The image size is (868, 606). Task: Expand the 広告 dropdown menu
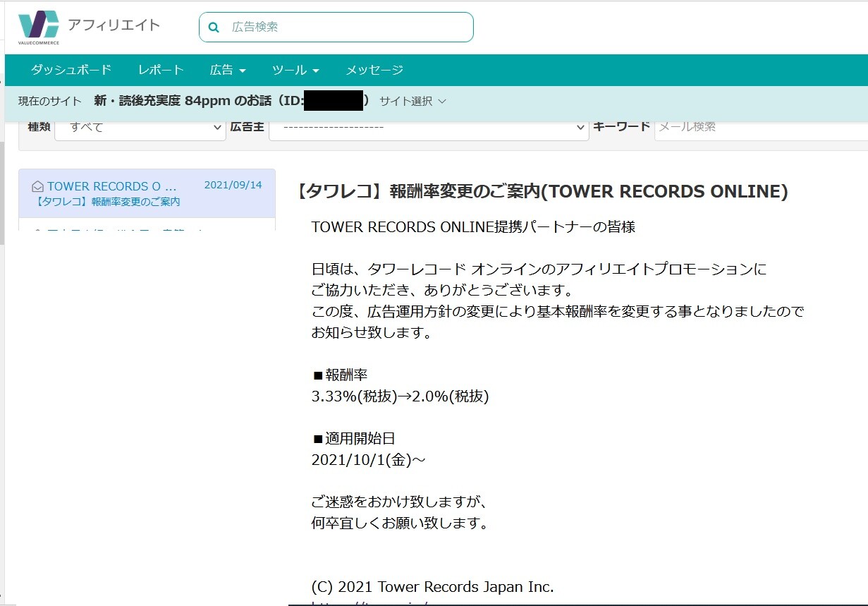click(228, 70)
